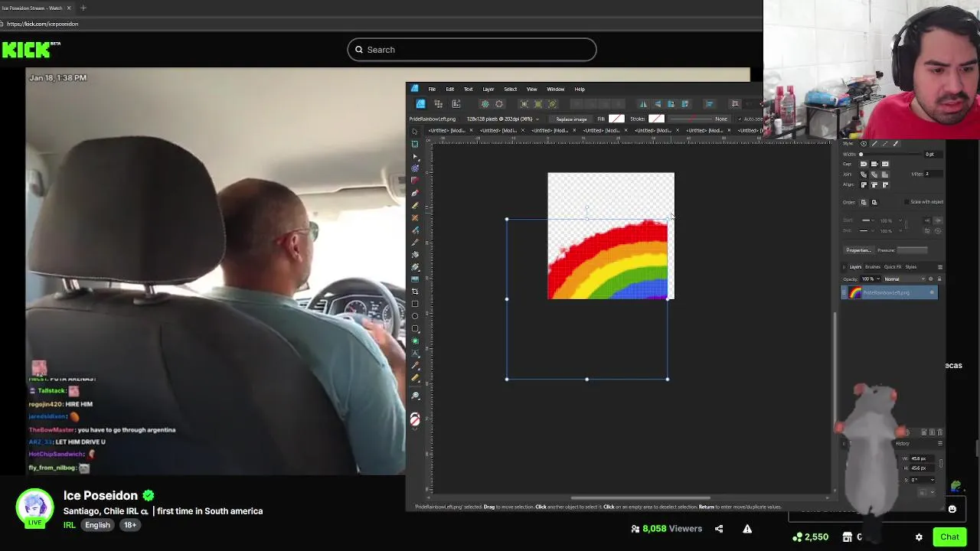Open the layer Opacity 100% dropdown
This screenshot has height=551, width=980.
871,279
